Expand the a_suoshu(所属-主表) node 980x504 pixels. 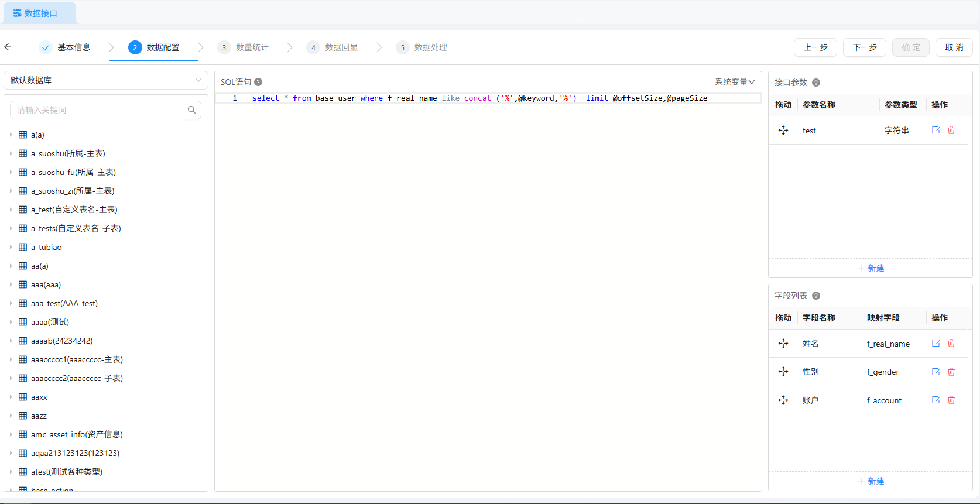pyautogui.click(x=11, y=153)
